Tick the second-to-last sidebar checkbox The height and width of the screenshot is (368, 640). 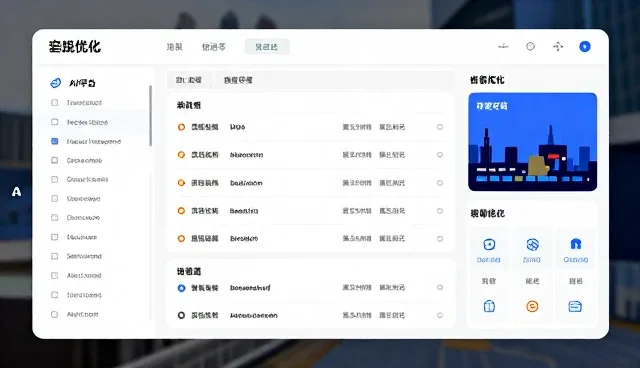[x=54, y=295]
